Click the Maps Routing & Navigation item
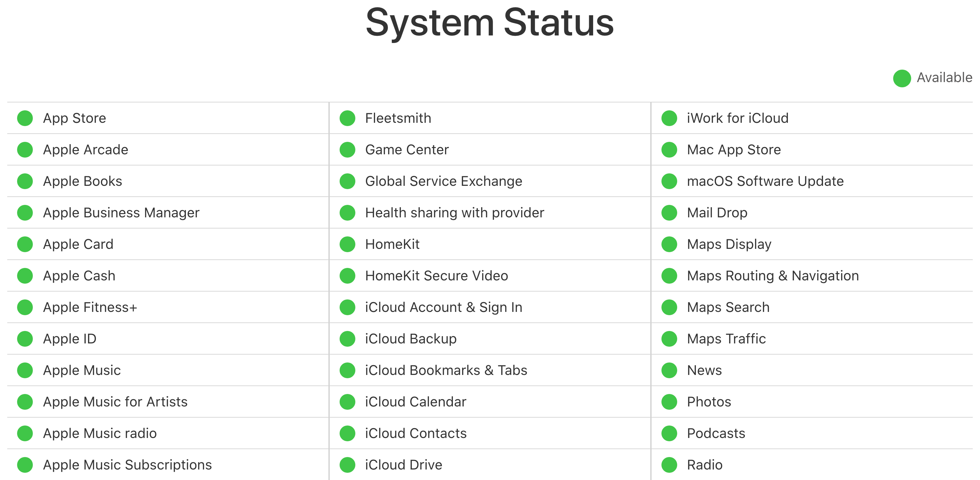Screen dimensions: 980x480 click(773, 276)
